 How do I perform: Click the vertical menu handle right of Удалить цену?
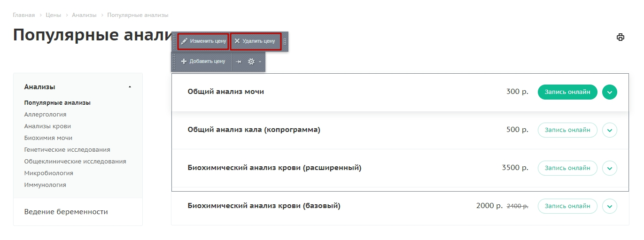point(285,41)
